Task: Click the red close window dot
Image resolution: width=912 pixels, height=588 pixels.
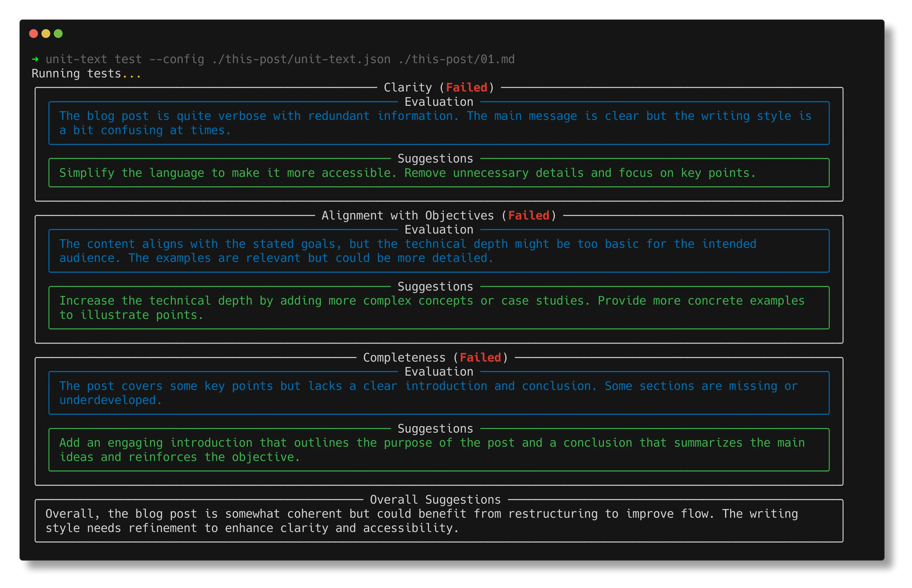Action: (34, 34)
